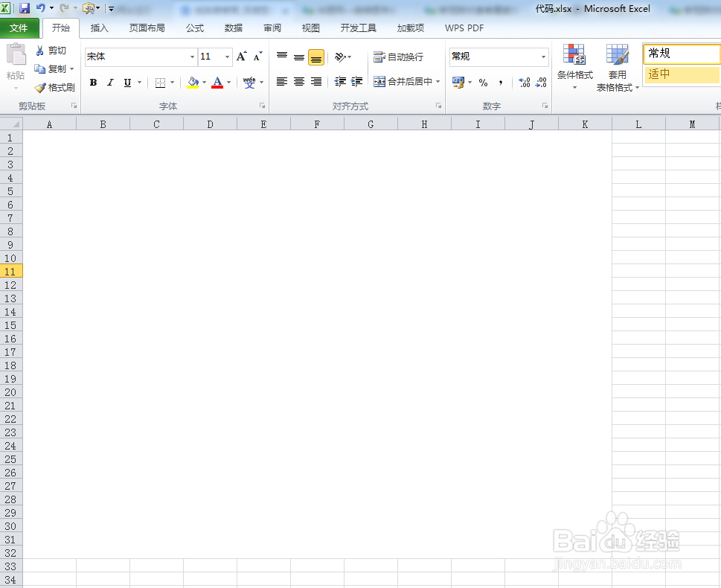Expand the fill color dropdown arrow
Image resolution: width=721 pixels, height=588 pixels.
[204, 83]
